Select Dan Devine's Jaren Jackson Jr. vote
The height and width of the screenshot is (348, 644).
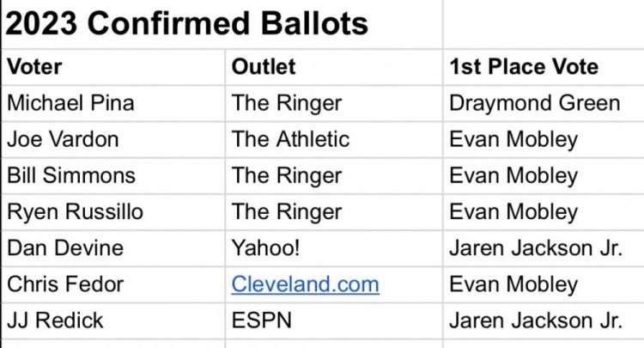coord(544,248)
